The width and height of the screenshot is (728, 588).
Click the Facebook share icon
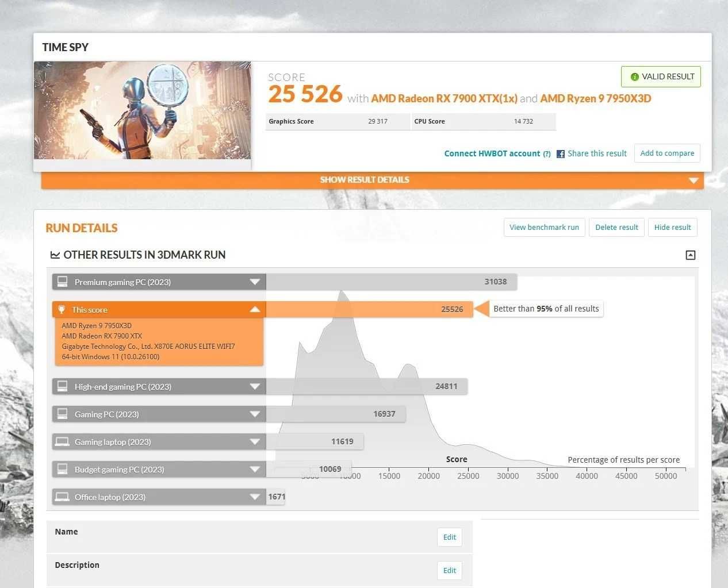[561, 154]
